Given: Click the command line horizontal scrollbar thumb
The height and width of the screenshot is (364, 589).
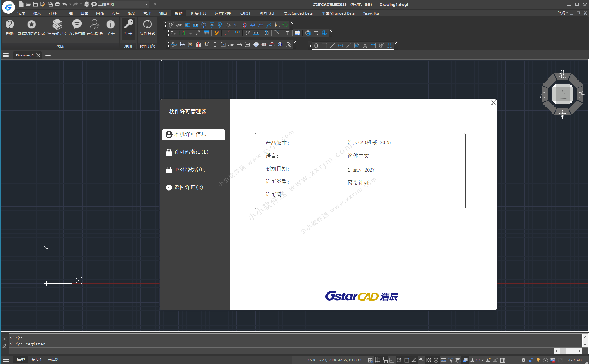Looking at the screenshot, I should click(x=563, y=351).
